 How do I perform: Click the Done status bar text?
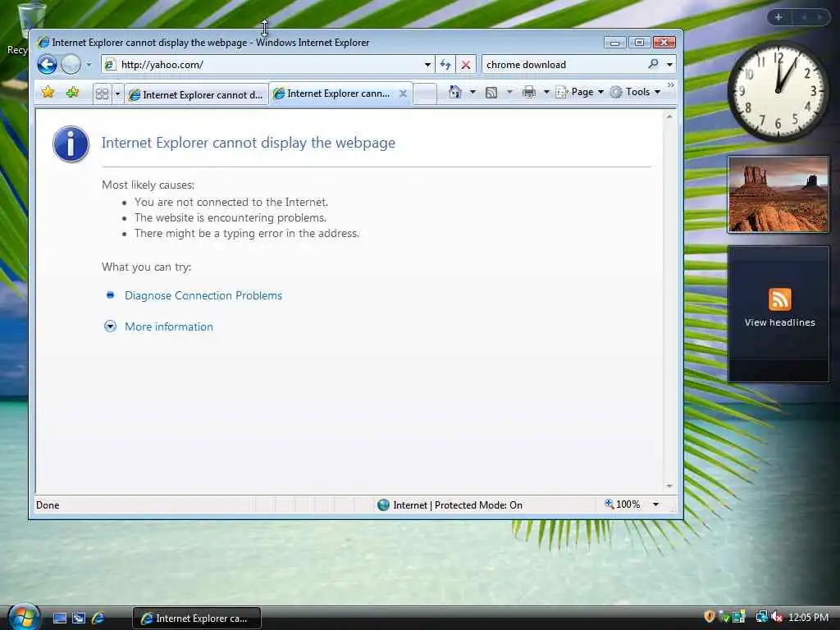pos(48,505)
